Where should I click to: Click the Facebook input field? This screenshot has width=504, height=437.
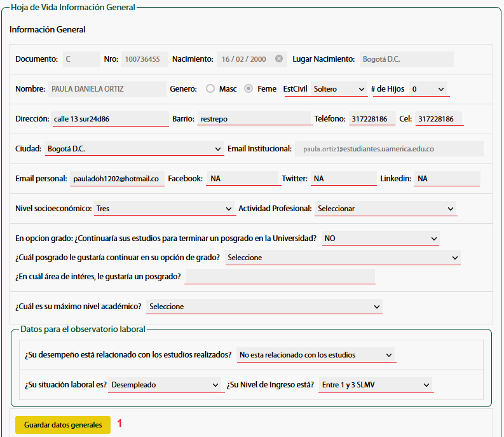coord(243,179)
